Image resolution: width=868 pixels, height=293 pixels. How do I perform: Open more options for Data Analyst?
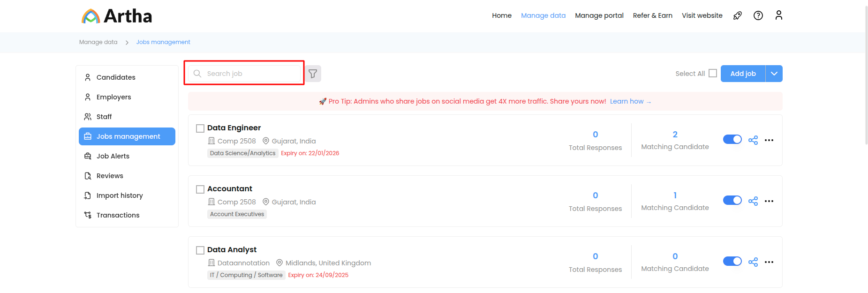click(x=769, y=262)
